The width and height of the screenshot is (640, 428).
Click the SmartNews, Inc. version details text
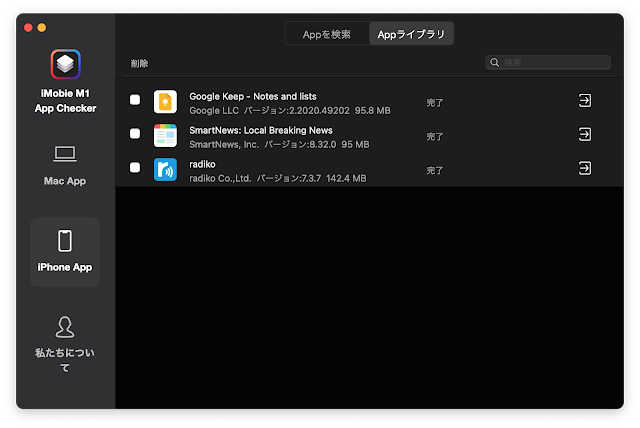[x=279, y=144]
